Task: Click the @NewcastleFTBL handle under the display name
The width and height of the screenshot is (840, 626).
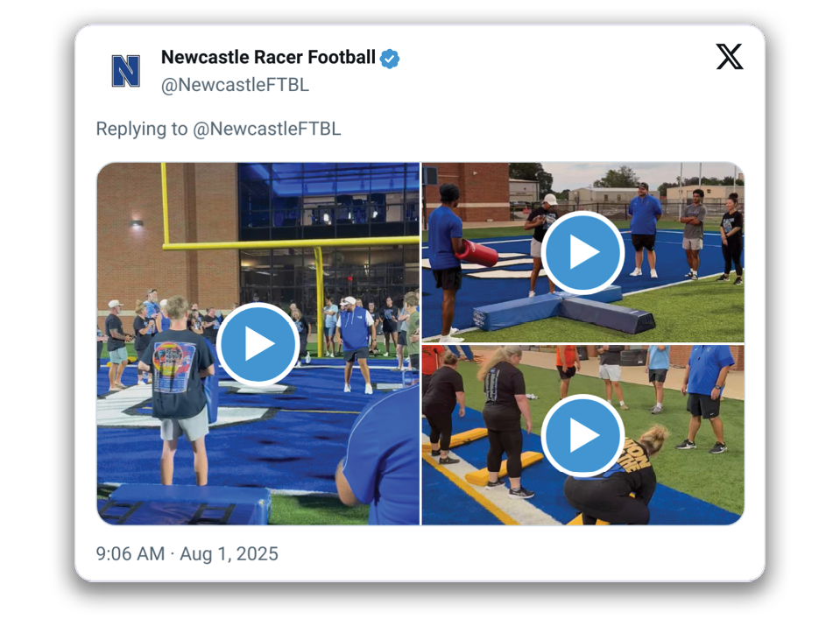Action: point(235,85)
